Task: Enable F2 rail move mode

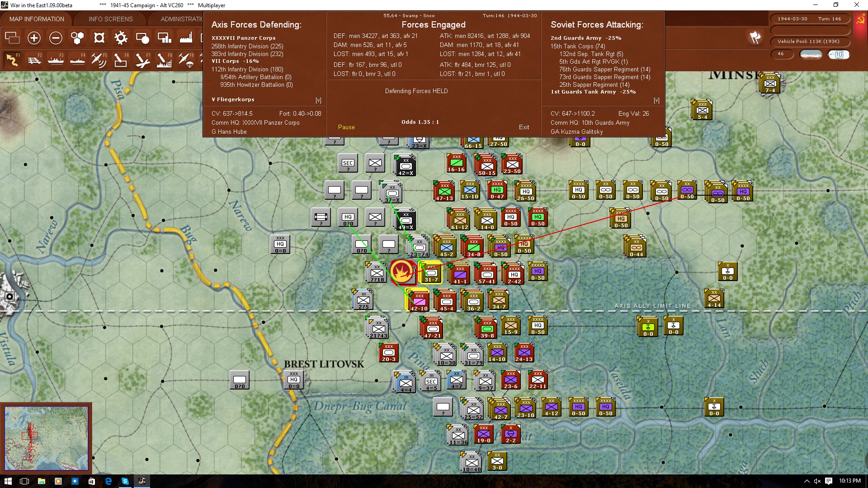Action: coord(34,60)
